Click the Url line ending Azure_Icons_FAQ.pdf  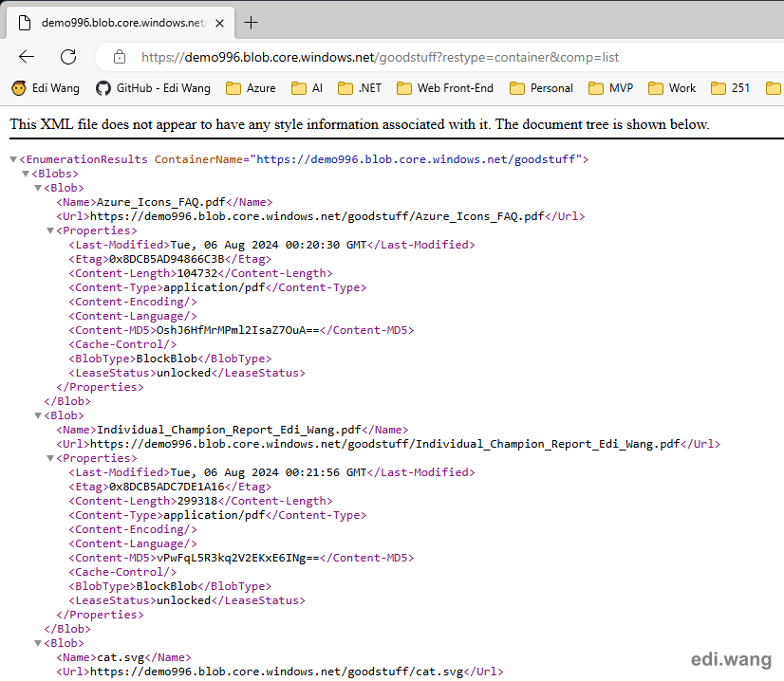point(321,216)
